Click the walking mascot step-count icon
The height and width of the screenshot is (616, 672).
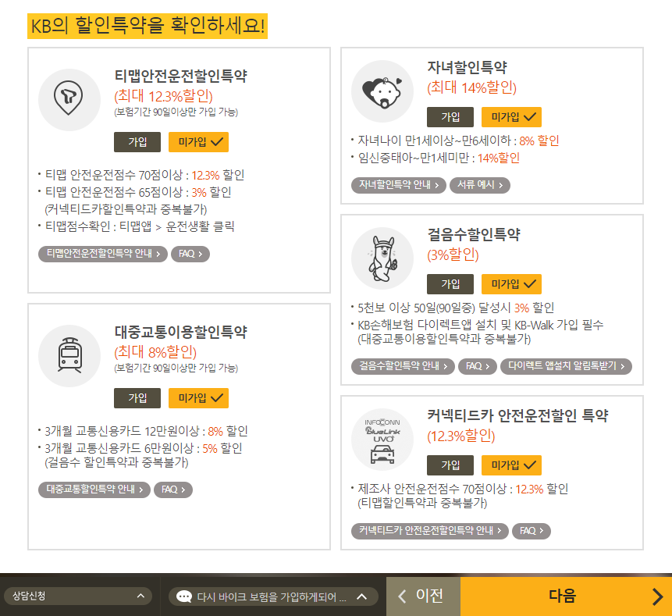[x=382, y=258]
